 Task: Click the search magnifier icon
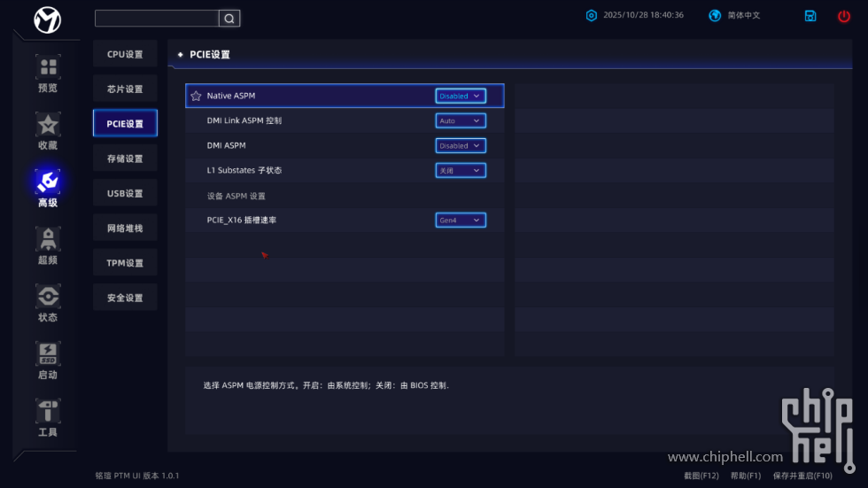pos(229,19)
